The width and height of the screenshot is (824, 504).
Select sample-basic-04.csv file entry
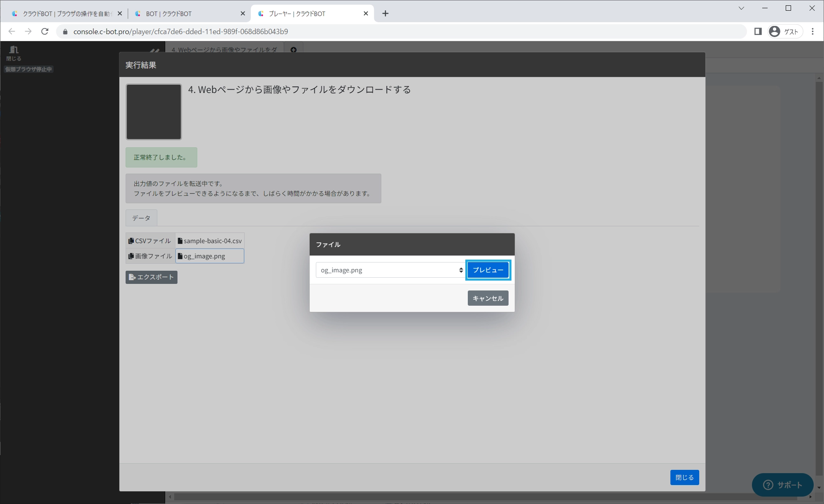210,241
